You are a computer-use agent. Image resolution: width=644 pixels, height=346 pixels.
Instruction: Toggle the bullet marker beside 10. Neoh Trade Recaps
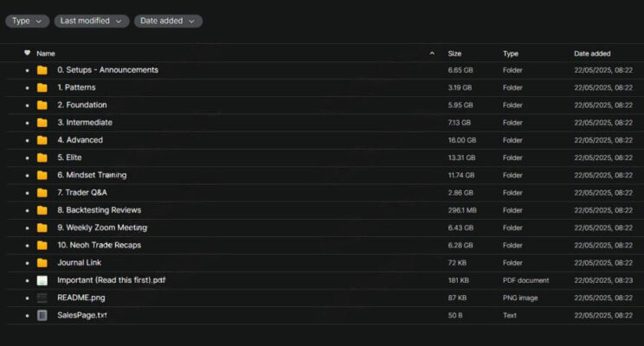click(x=27, y=246)
